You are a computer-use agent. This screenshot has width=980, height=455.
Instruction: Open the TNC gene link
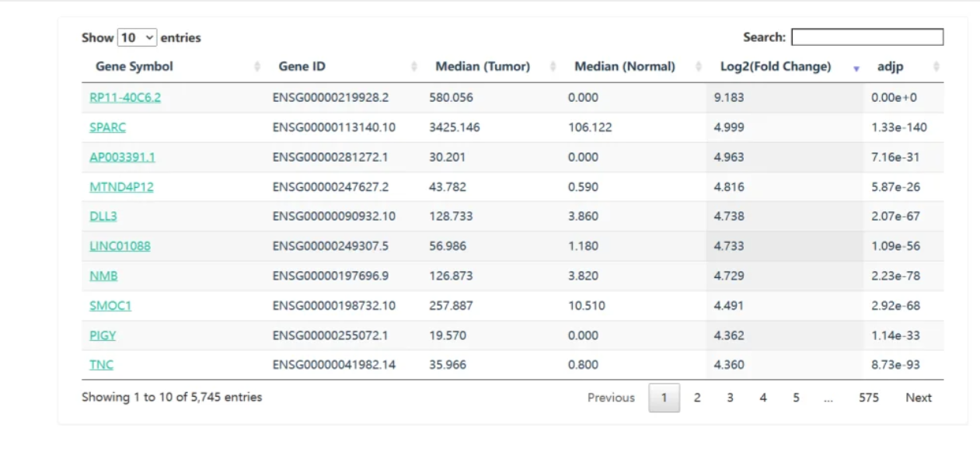point(101,365)
